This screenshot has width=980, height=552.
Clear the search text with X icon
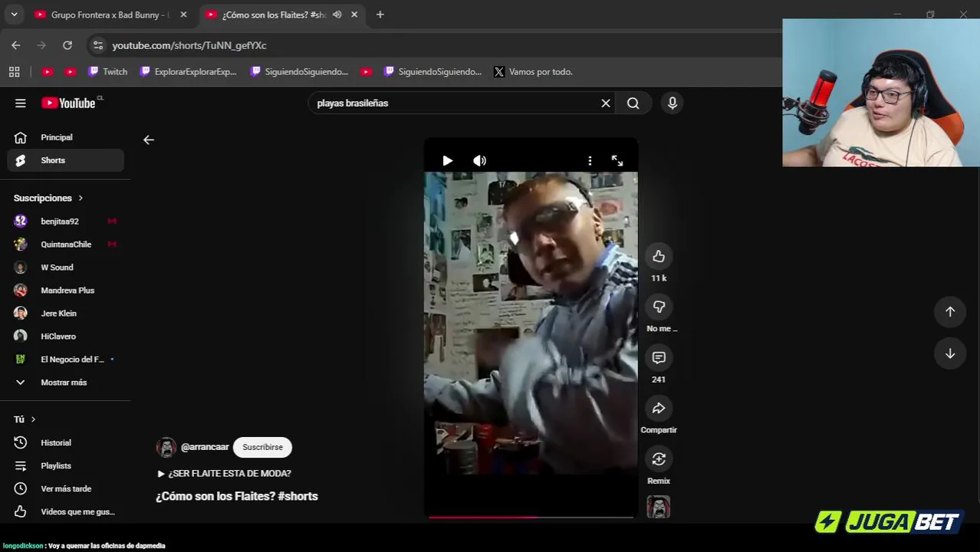click(x=606, y=103)
